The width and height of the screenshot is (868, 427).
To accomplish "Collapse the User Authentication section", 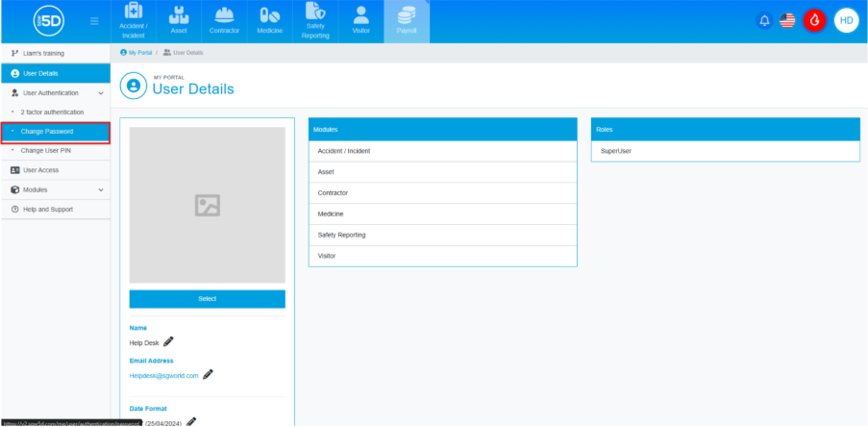I will tap(56, 93).
